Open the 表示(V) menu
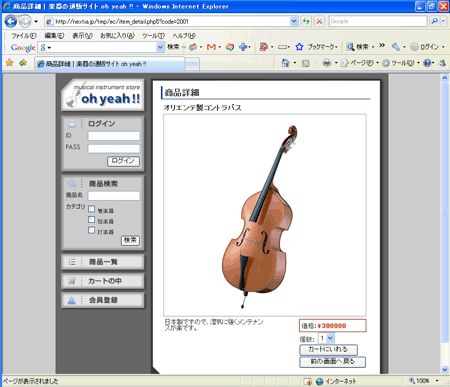This screenshot has height=387, width=450. (x=82, y=35)
